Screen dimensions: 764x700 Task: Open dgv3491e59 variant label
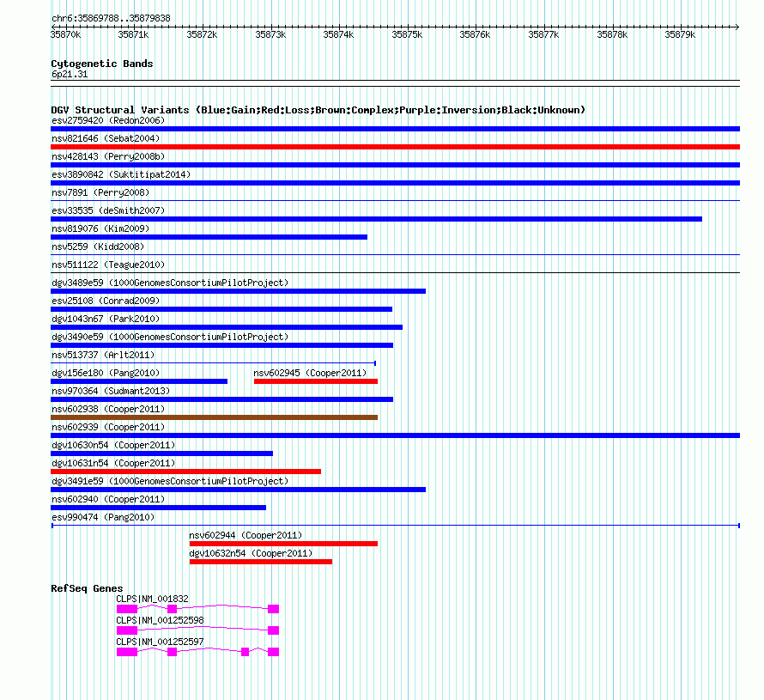point(170,481)
